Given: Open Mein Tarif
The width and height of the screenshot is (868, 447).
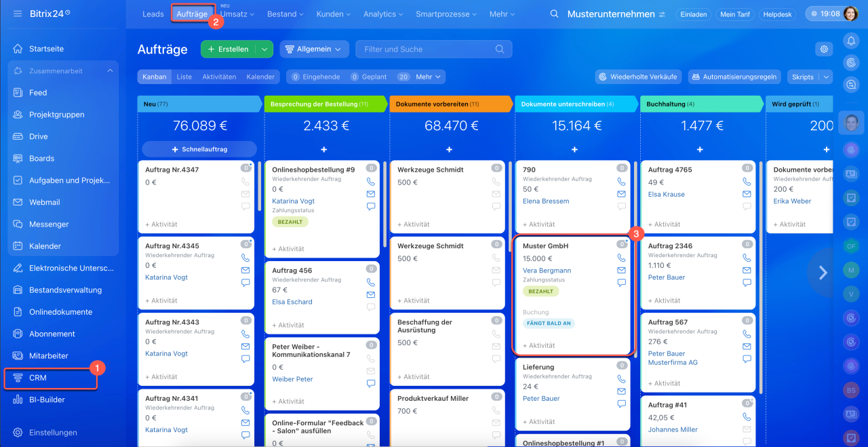Looking at the screenshot, I should tap(736, 14).
